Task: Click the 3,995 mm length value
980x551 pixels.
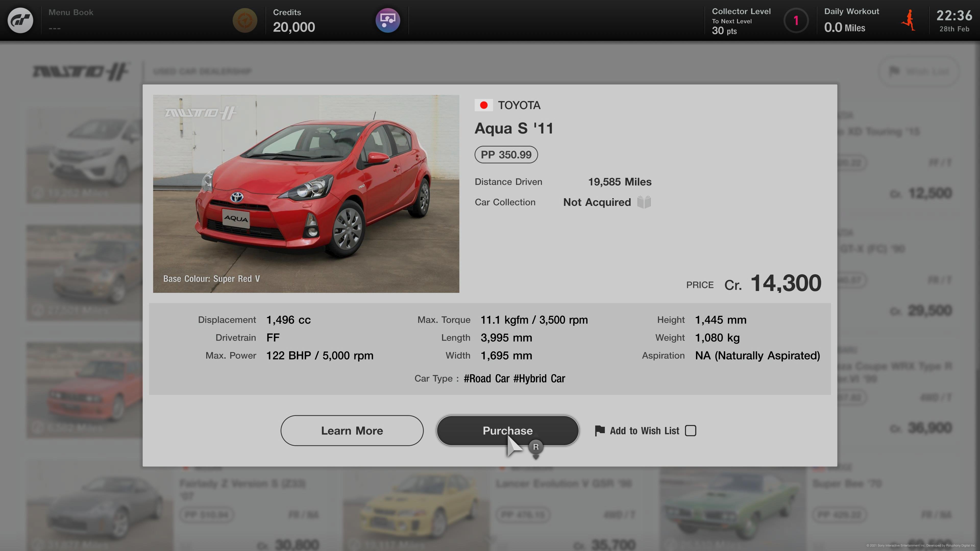Action: pyautogui.click(x=506, y=338)
